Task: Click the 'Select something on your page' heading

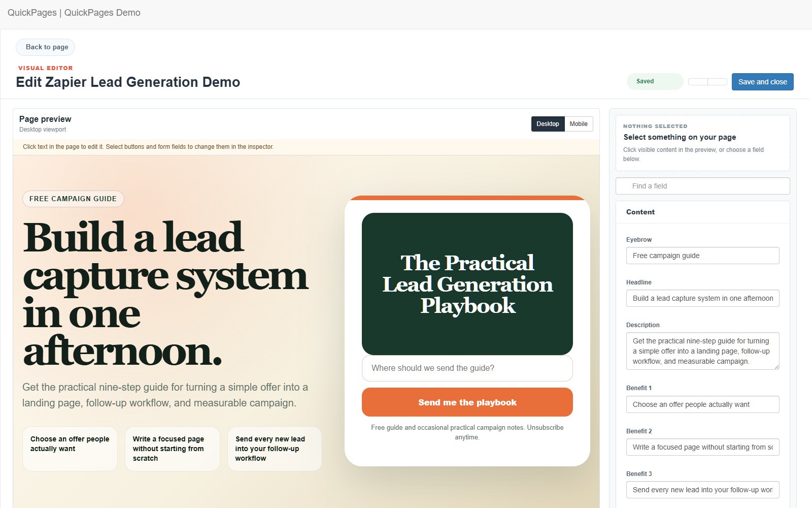Action: coord(680,137)
